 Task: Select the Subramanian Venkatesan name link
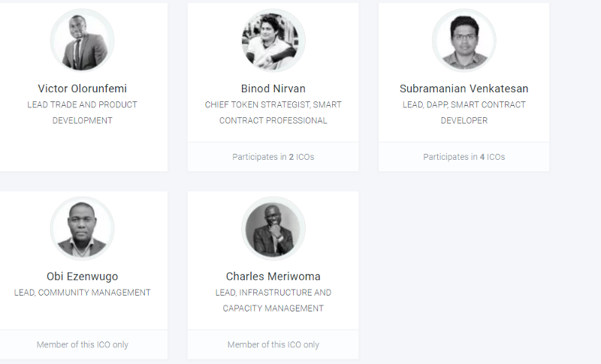[464, 89]
